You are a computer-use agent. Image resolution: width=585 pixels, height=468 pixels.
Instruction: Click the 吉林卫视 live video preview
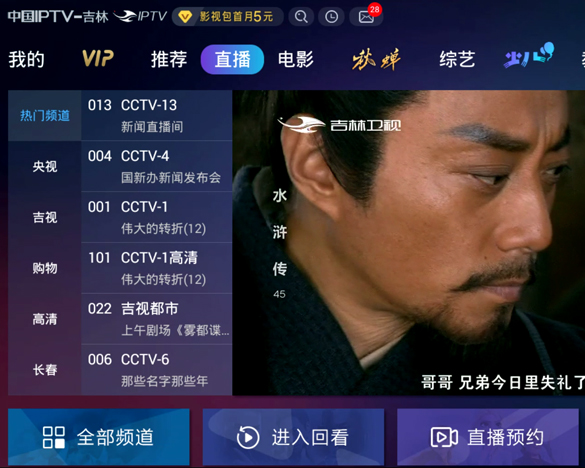click(x=409, y=243)
